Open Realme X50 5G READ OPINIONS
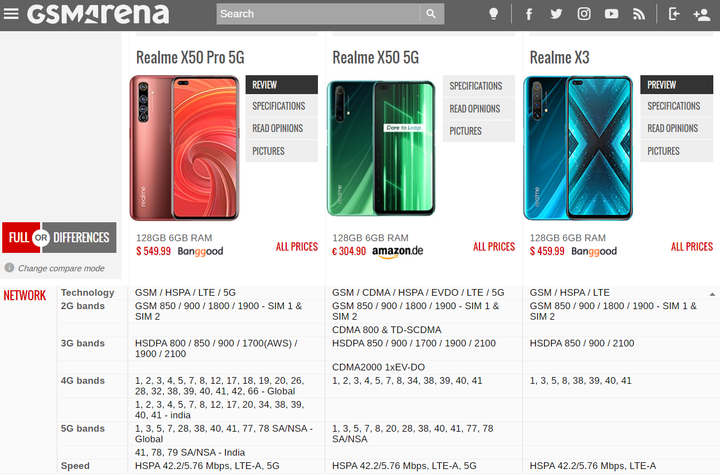The image size is (720, 474). tap(478, 109)
